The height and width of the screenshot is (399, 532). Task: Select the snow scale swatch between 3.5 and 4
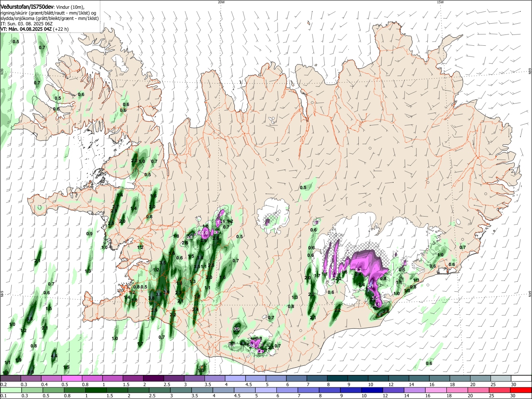[214, 379]
